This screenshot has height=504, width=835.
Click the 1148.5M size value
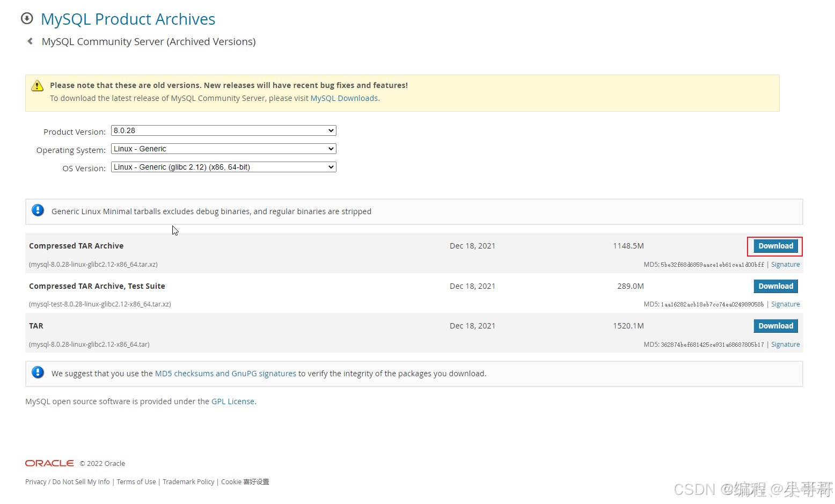(x=628, y=246)
